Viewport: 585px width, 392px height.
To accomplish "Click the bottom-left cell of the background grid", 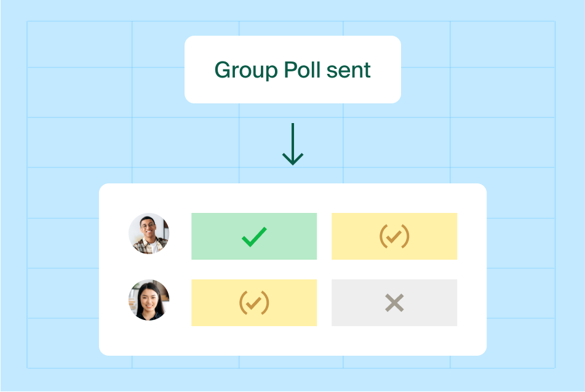I will [x=79, y=343].
